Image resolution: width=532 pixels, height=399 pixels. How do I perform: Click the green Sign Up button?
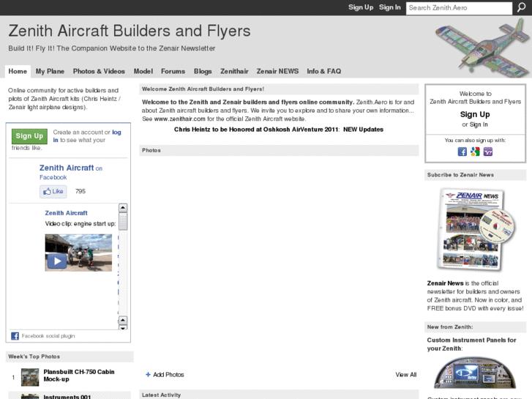[x=29, y=136]
